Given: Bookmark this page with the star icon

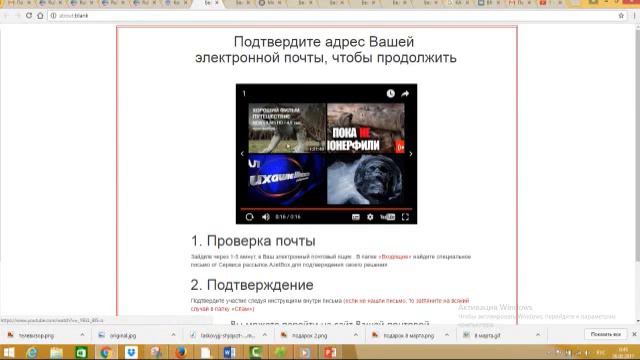Looking at the screenshot, I should click(x=621, y=16).
